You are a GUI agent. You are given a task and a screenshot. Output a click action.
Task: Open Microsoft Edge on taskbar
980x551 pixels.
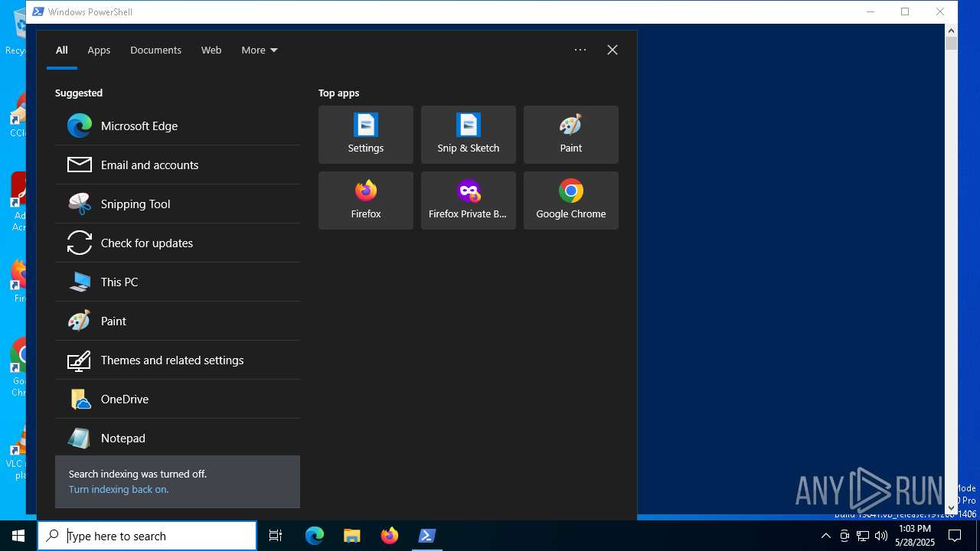pos(315,536)
